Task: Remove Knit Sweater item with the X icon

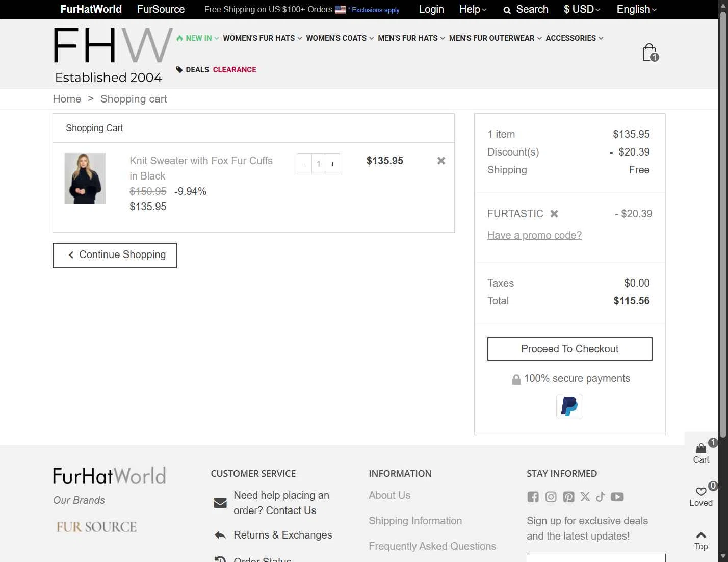Action: 441,161
